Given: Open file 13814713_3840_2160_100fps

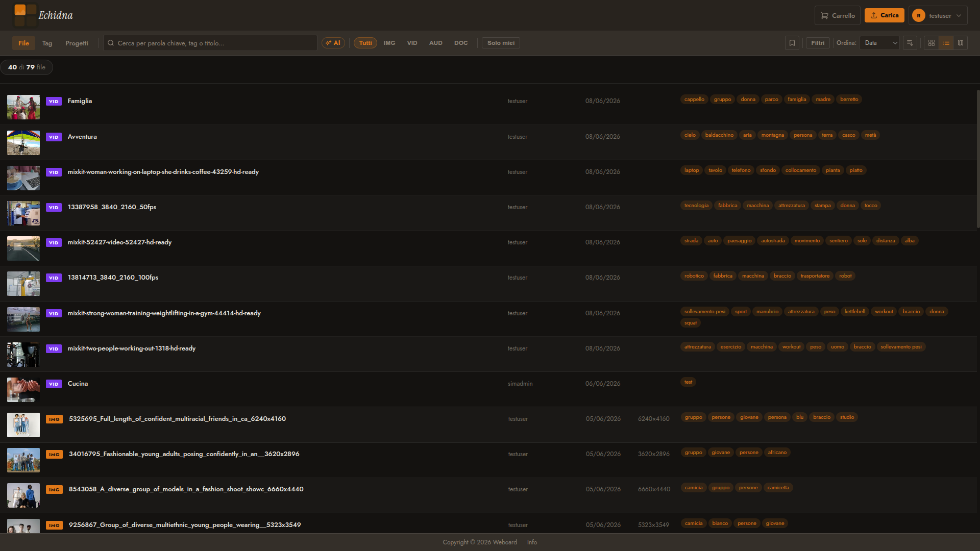Looking at the screenshot, I should click(x=113, y=277).
